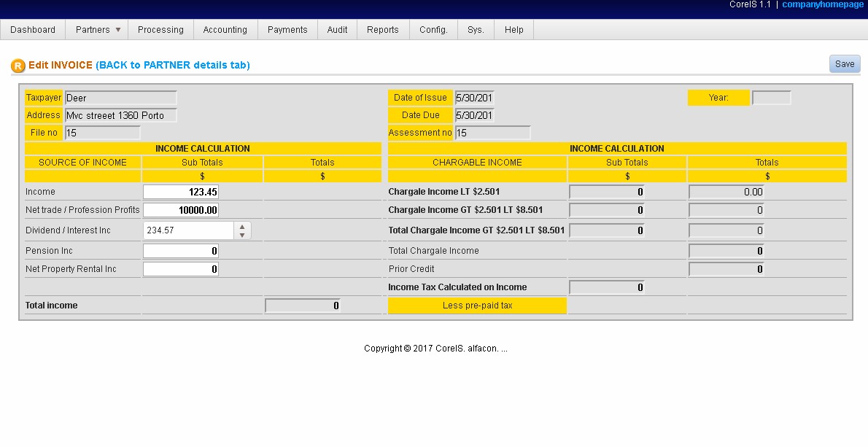Focus the Net trade / Profession Profits field
The height and width of the screenshot is (447, 868).
click(181, 210)
